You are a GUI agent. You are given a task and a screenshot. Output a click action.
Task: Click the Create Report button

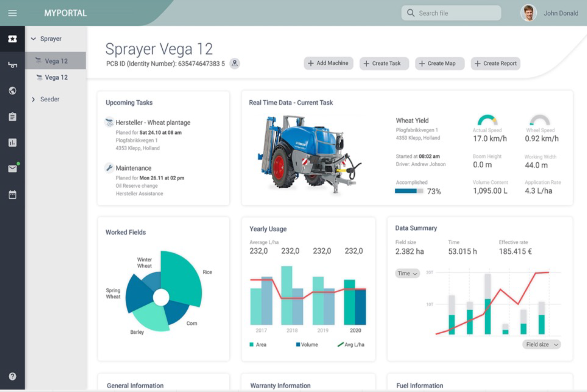tap(495, 64)
